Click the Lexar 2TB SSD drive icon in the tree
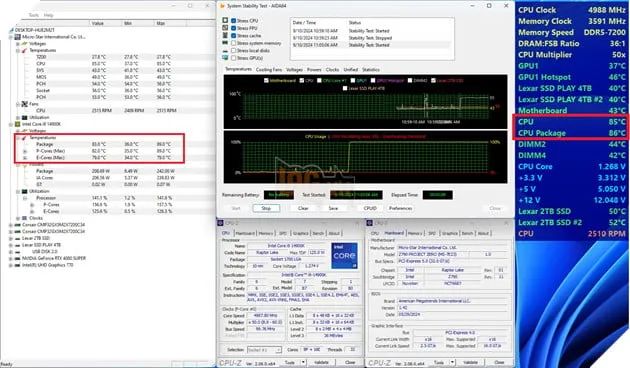Screen dimensions: 630x368 click(x=18, y=238)
